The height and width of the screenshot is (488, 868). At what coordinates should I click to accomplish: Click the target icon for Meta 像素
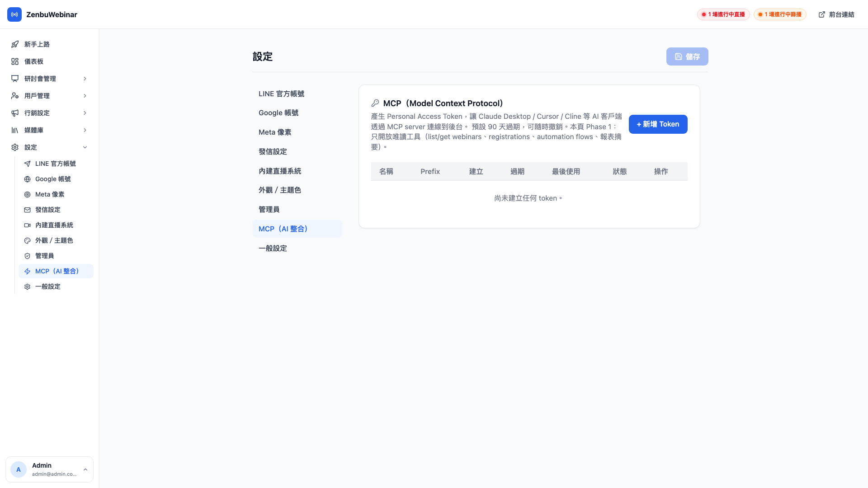[28, 194]
